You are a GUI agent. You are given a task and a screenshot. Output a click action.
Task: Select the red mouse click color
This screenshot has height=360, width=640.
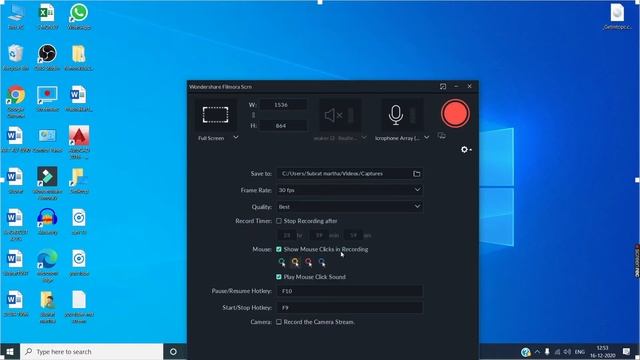tap(309, 262)
